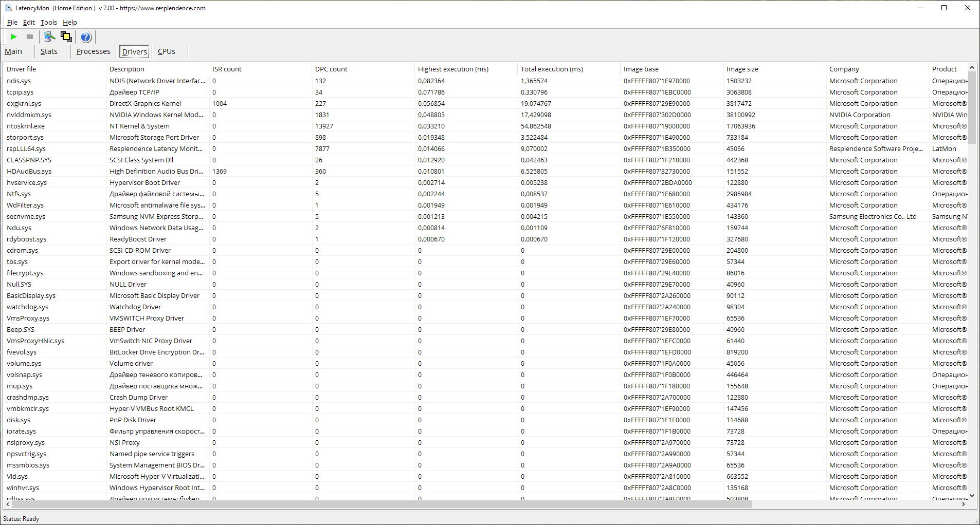Image resolution: width=980 pixels, height=525 pixels.
Task: Click the copy windows toolbar icon
Action: (66, 36)
